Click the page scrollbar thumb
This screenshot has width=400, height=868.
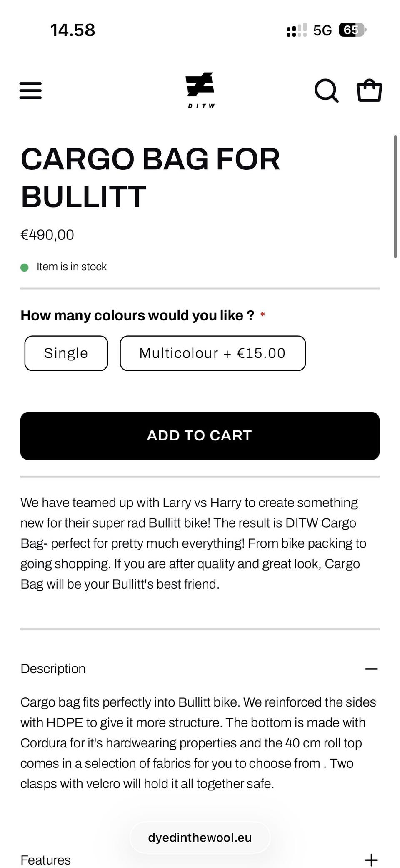[x=395, y=196]
